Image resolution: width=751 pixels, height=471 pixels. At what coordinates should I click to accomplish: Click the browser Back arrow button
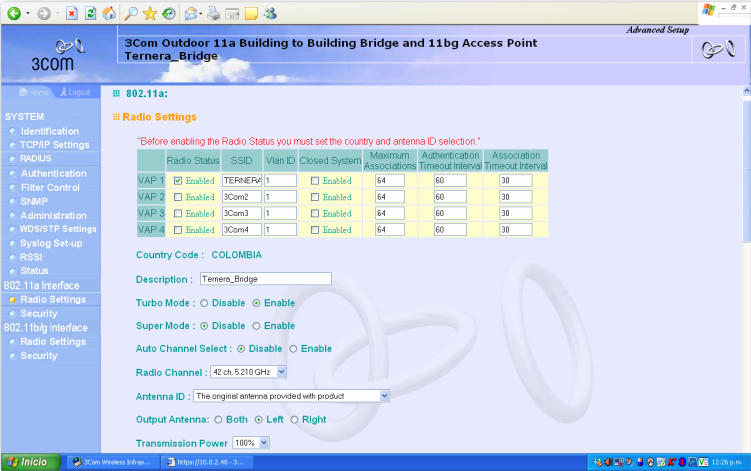(x=14, y=12)
